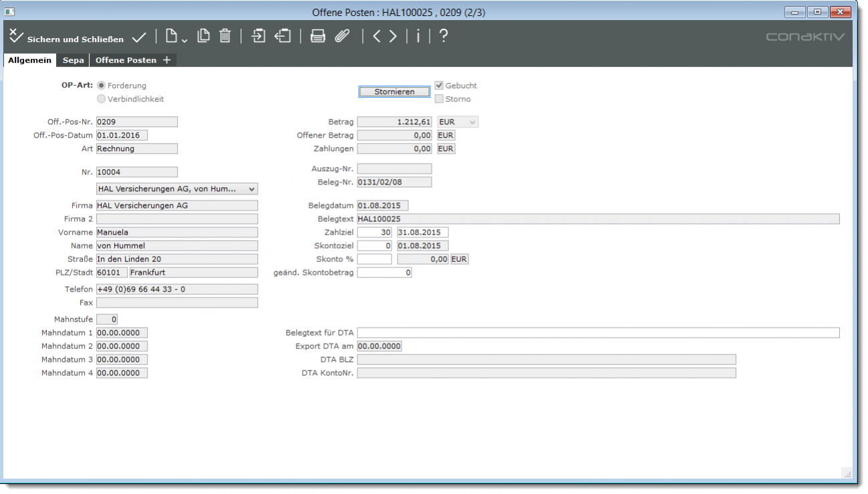Click the import icon with arrow into box
This screenshot has height=494, width=868.
[x=258, y=36]
